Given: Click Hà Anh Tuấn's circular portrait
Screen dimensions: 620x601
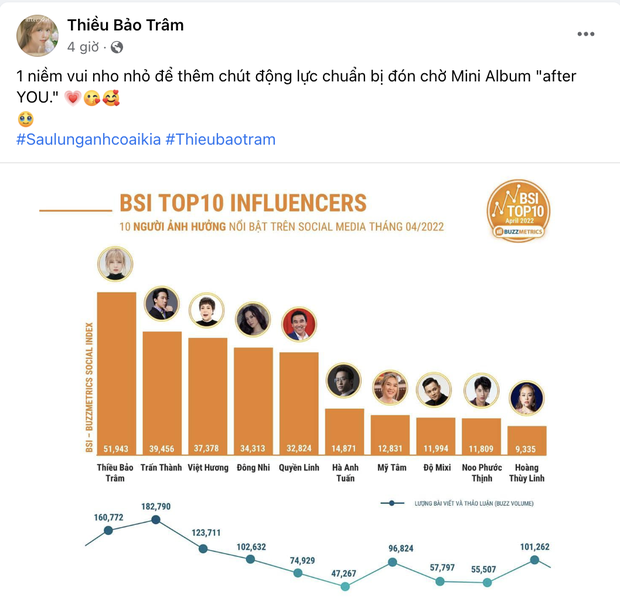Looking at the screenshot, I should 344,381.
